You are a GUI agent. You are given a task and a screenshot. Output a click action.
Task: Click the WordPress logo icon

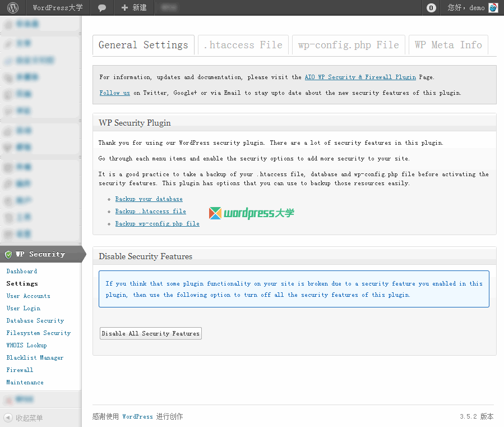(13, 8)
